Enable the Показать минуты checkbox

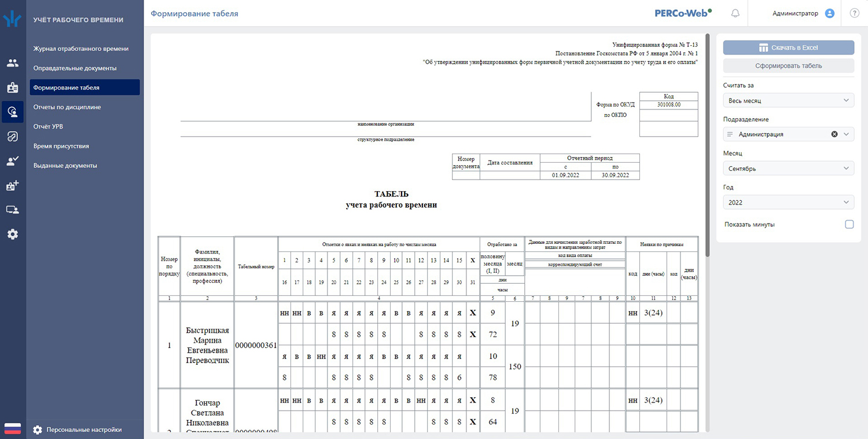[849, 224]
